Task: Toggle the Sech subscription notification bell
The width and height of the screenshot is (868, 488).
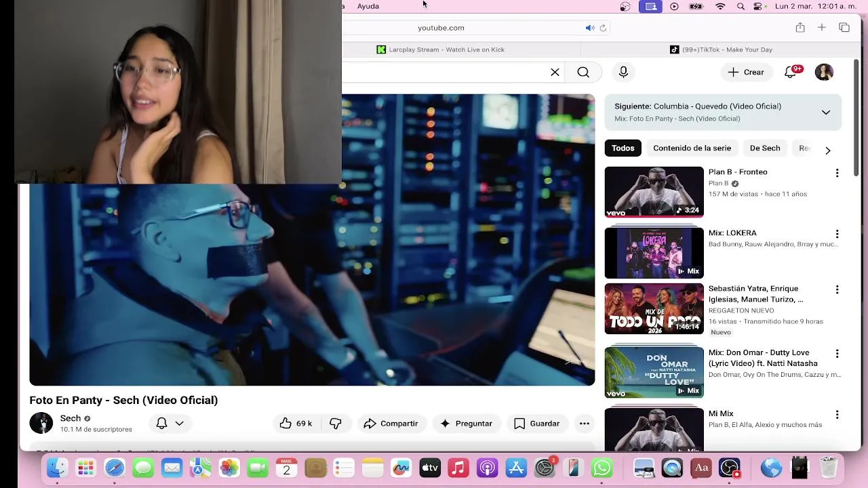Action: [x=161, y=424]
